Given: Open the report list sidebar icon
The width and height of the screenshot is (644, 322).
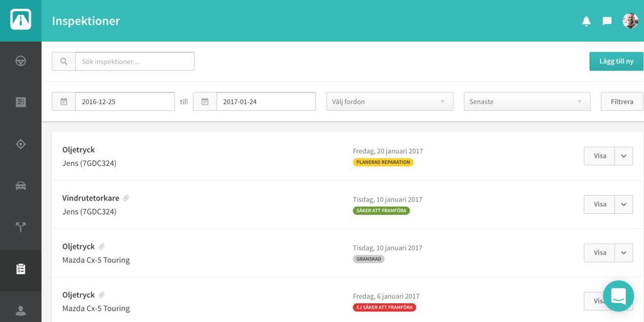Looking at the screenshot, I should point(21,103).
